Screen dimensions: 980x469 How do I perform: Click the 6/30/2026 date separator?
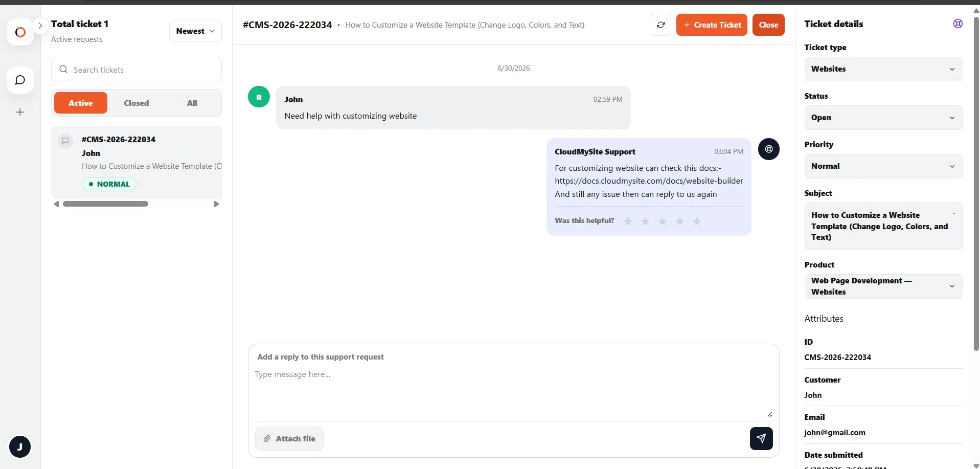point(513,68)
